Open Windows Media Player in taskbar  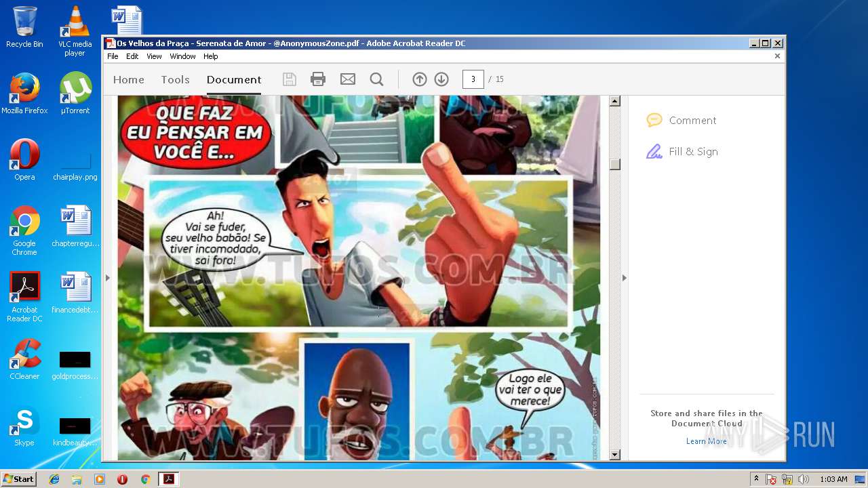coord(100,479)
